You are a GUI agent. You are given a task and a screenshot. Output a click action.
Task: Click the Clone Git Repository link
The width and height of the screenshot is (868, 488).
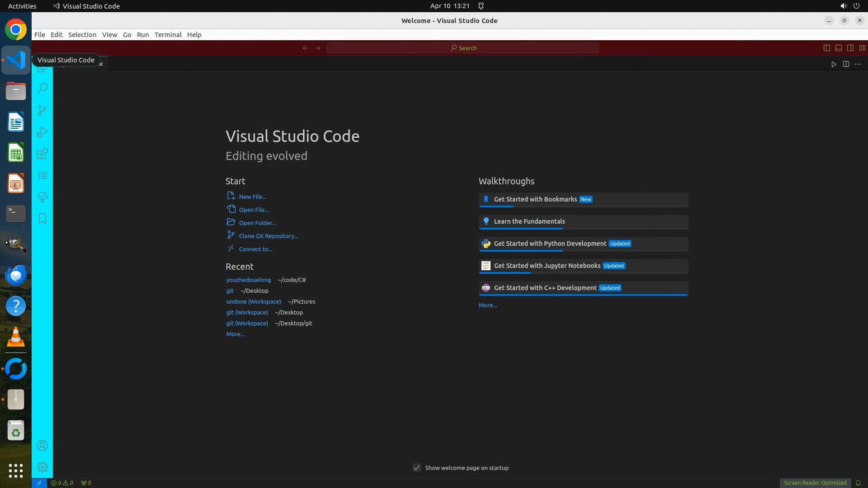click(x=268, y=236)
